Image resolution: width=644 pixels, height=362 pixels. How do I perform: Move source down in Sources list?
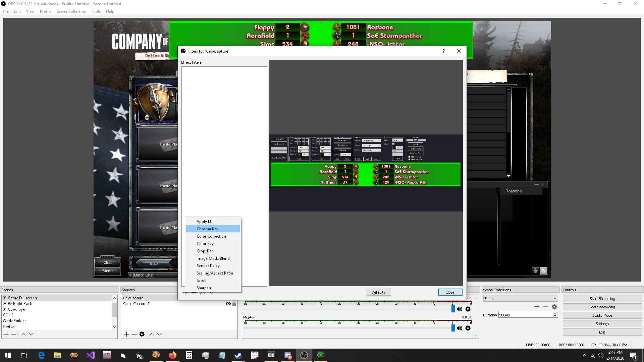[159, 334]
